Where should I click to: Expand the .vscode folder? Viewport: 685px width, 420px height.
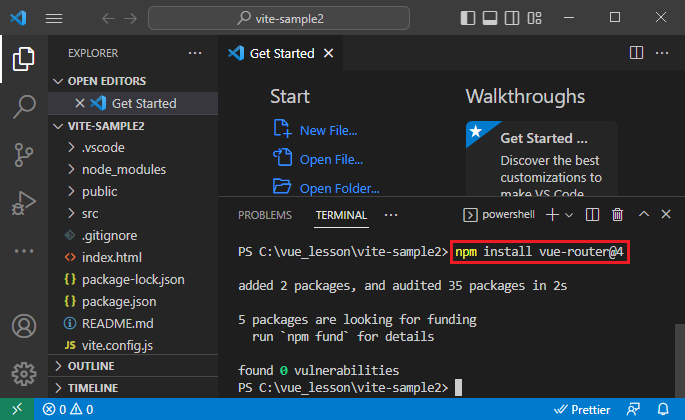[x=133, y=148]
